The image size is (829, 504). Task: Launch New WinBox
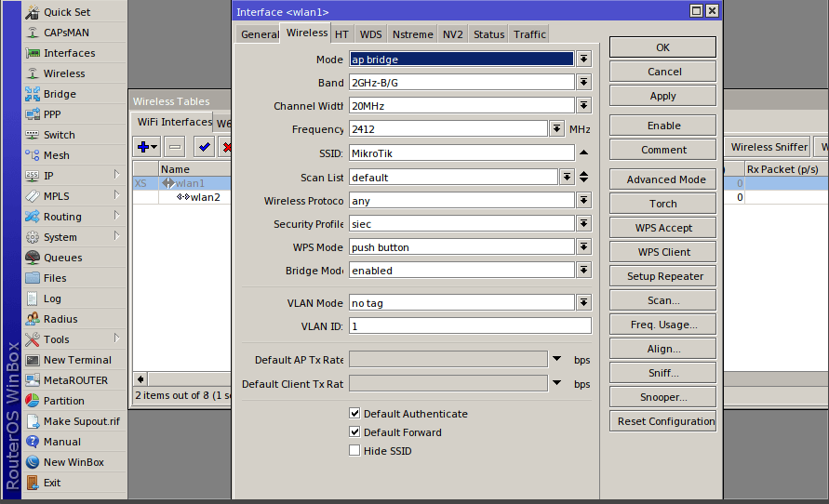74,462
